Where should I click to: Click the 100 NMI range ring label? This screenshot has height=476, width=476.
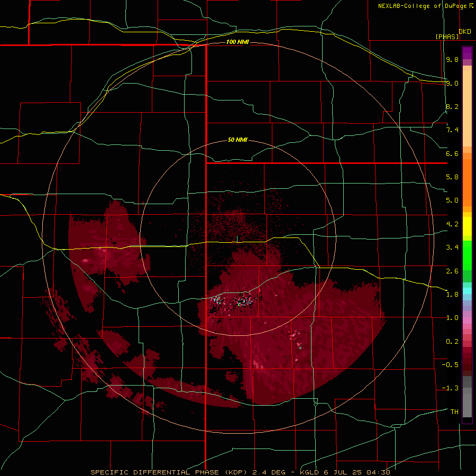point(237,42)
